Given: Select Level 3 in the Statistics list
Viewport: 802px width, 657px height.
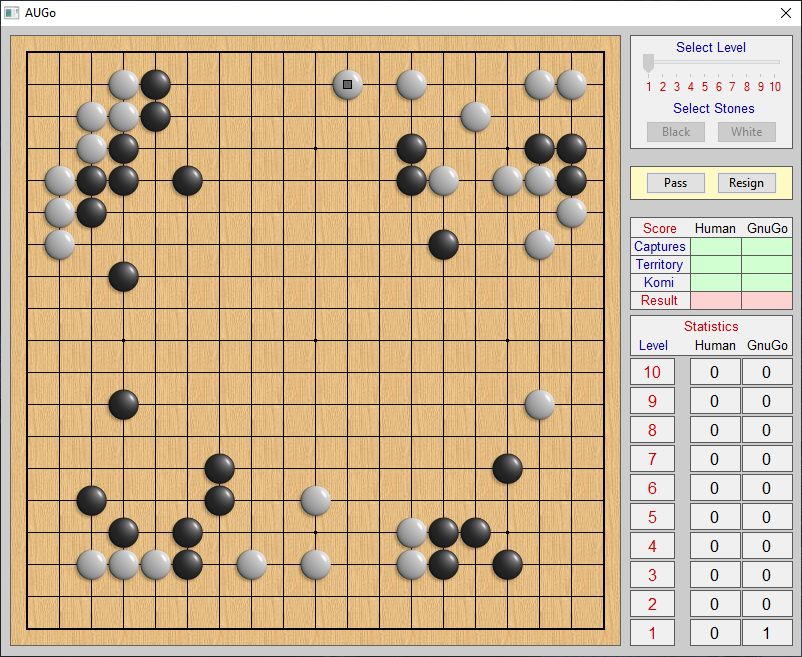Looking at the screenshot, I should (652, 575).
